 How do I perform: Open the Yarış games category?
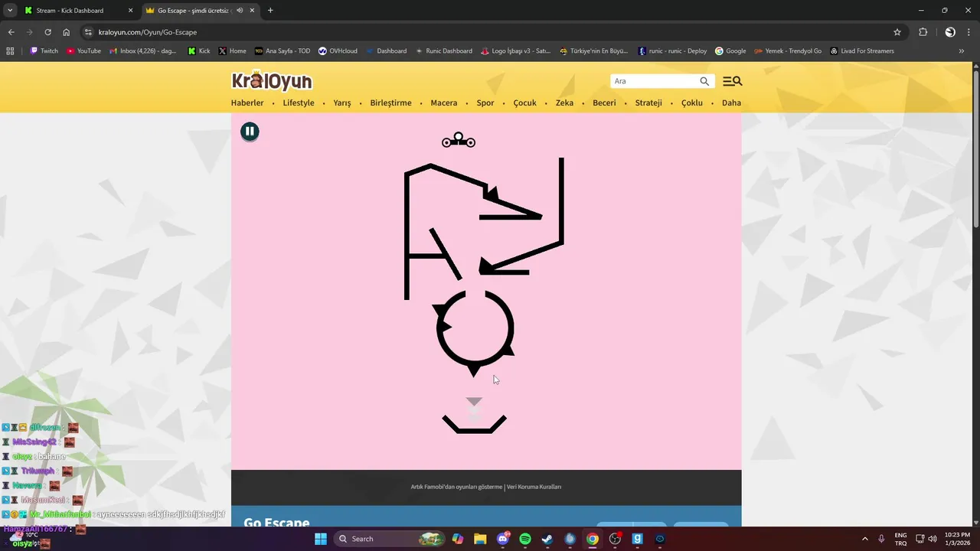pyautogui.click(x=342, y=103)
